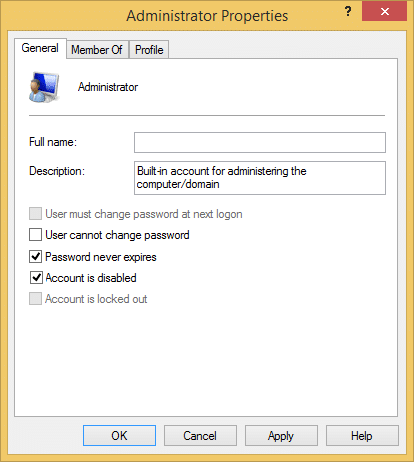Viewport: 414px width, 462px height.
Task: Click User must change password checkbox
Action: pyautogui.click(x=35, y=214)
